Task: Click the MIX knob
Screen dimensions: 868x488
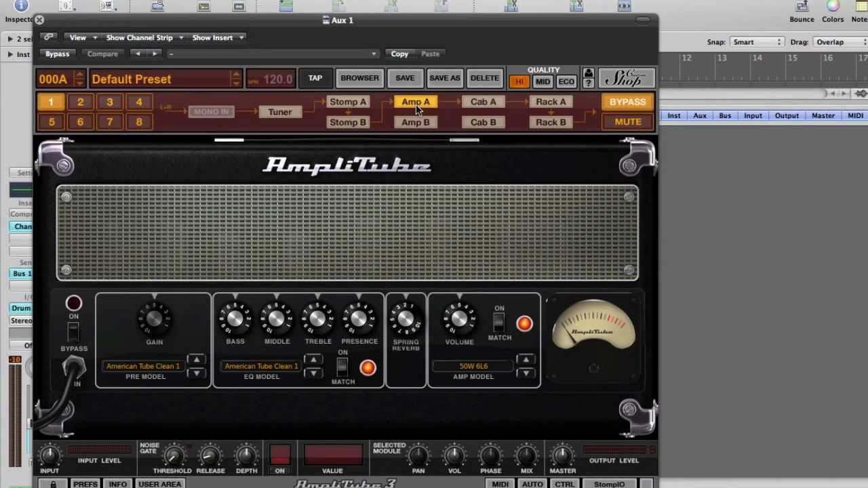Action: point(526,455)
